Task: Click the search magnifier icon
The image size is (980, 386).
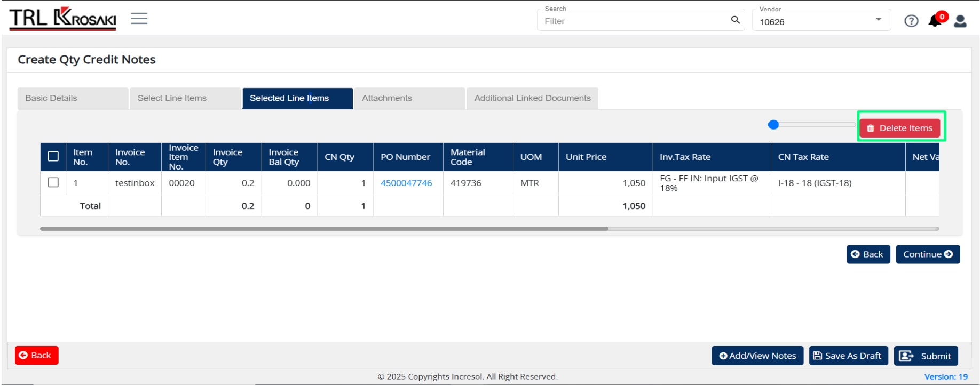Action: pos(735,20)
